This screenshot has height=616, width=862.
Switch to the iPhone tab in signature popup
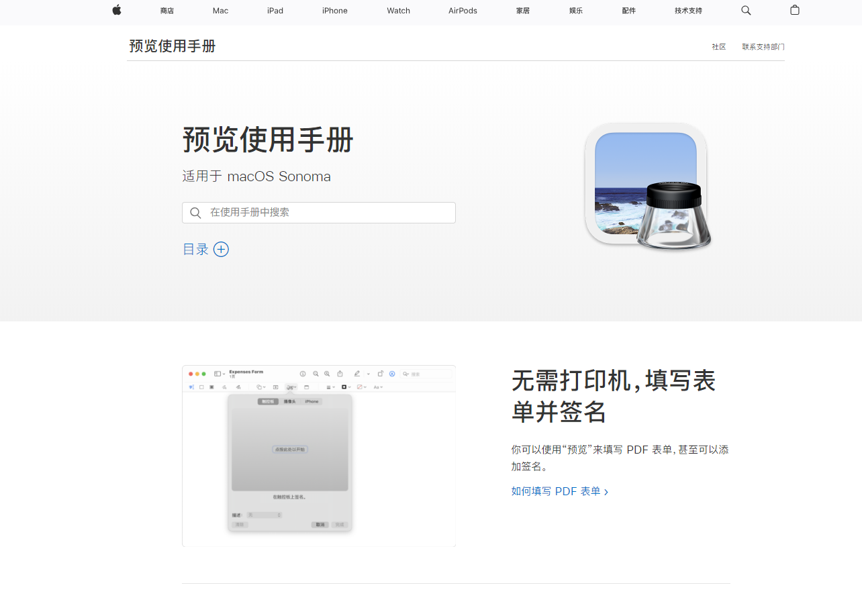tap(312, 401)
